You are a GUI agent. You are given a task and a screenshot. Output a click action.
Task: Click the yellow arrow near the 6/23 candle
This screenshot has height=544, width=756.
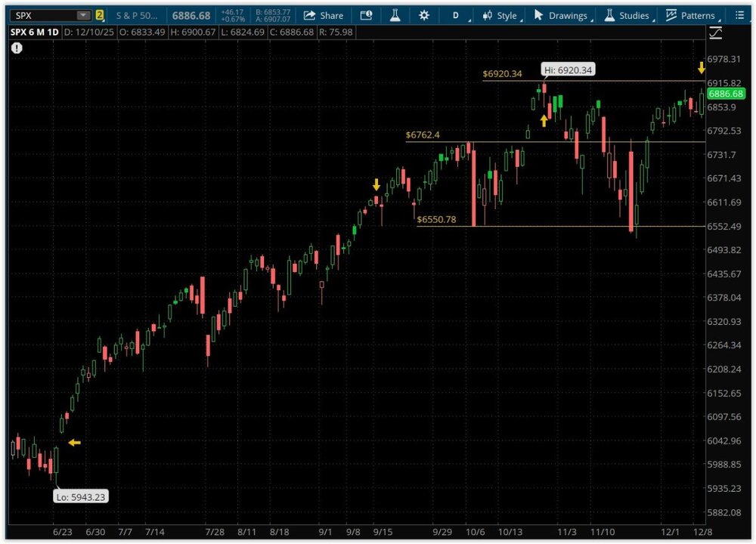(74, 443)
